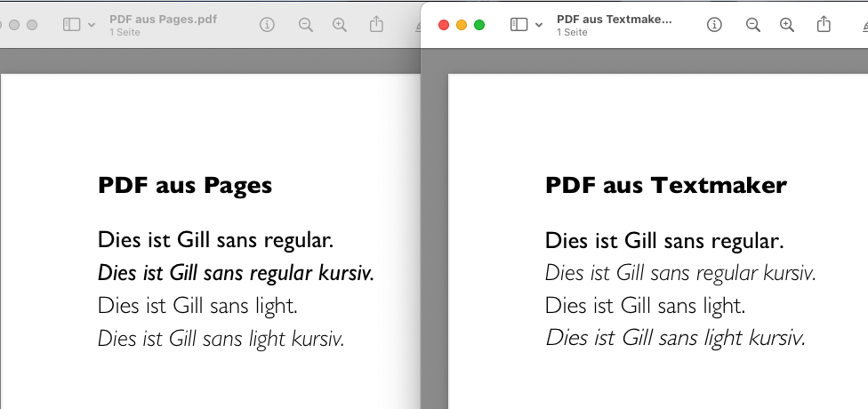
Task: Click heading 'PDF aus Pages'
Action: tap(185, 186)
